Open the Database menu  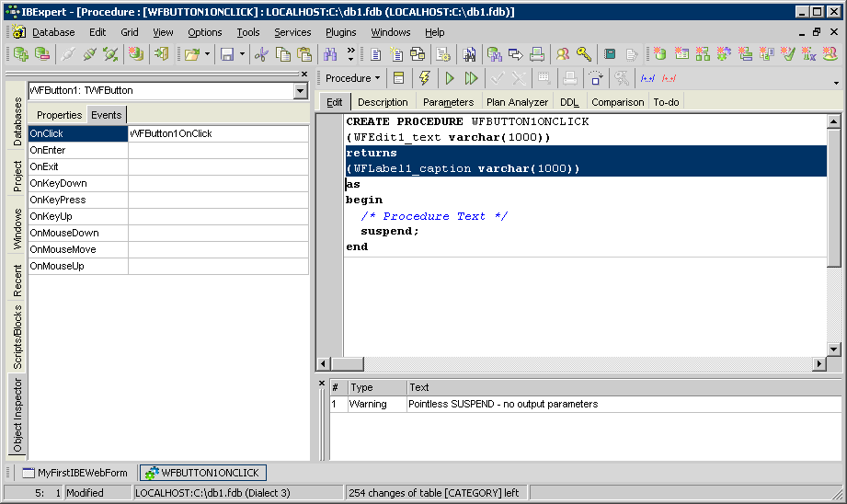pyautogui.click(x=53, y=32)
